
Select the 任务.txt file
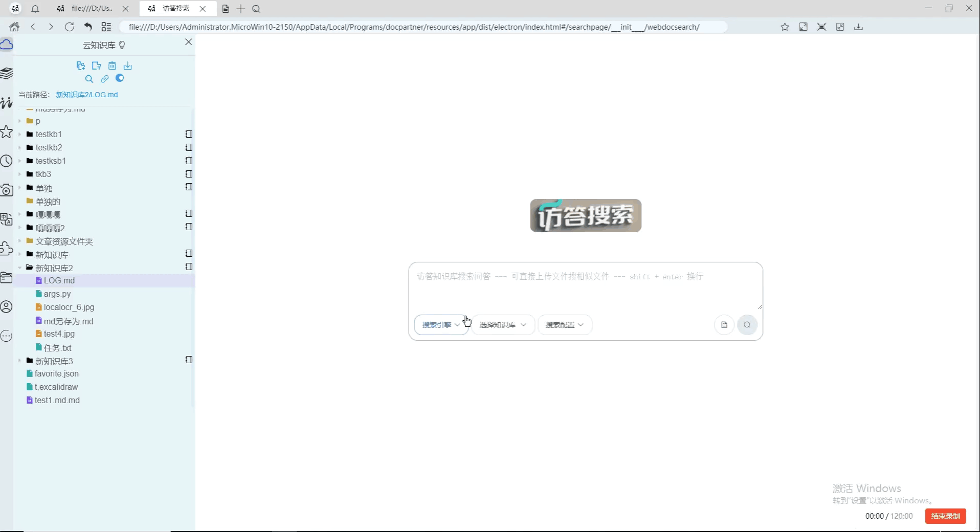point(57,348)
